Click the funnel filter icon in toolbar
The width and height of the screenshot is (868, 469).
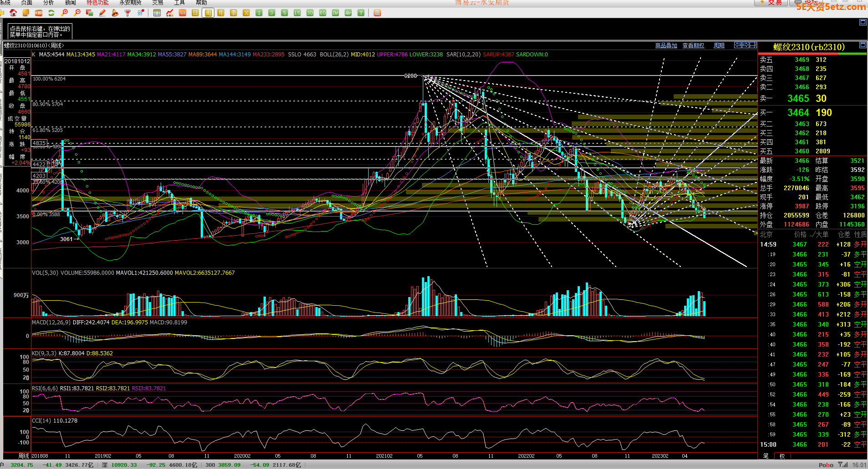click(128, 13)
